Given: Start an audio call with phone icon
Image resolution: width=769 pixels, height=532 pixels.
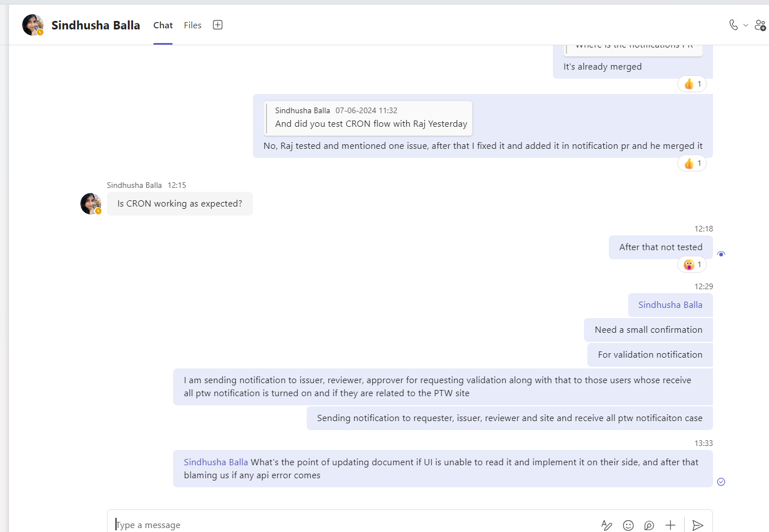Looking at the screenshot, I should (733, 25).
